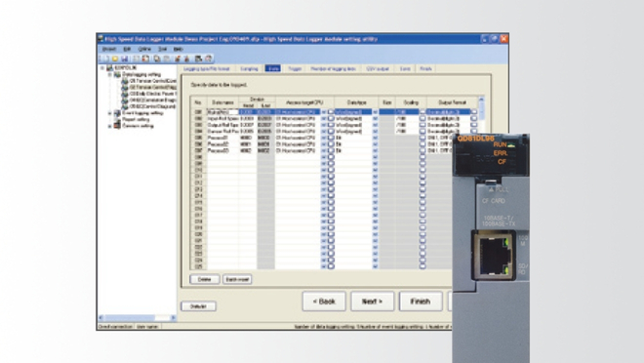Switch to the Logging type/File format tab
The height and width of the screenshot is (363, 644).
pos(207,68)
